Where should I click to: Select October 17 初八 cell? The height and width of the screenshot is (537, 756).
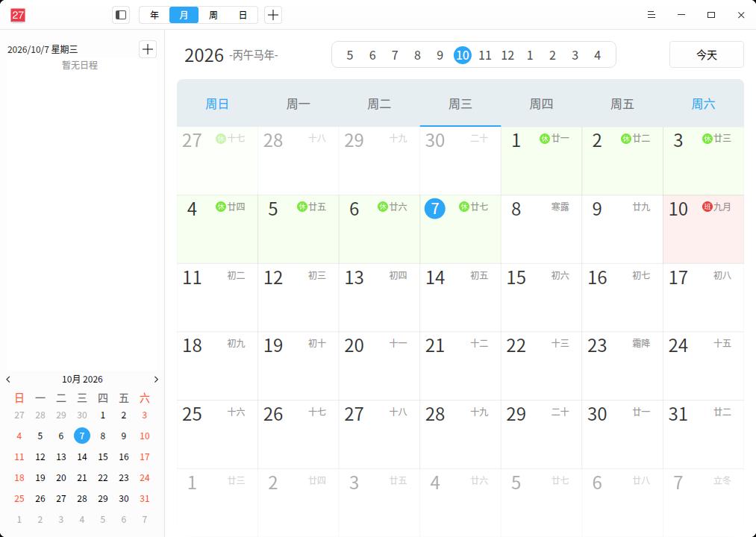703,298
